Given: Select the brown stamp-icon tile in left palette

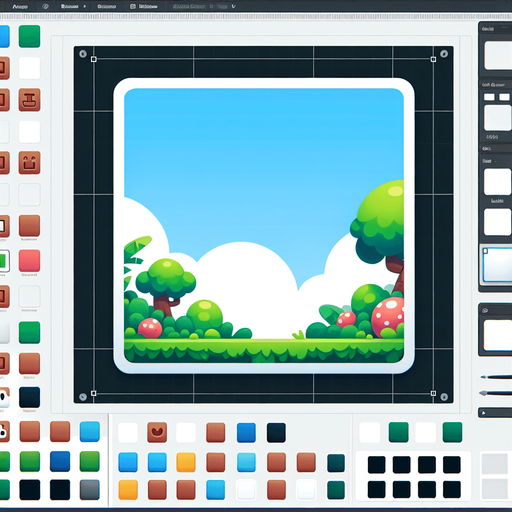Looking at the screenshot, I should (29, 100).
